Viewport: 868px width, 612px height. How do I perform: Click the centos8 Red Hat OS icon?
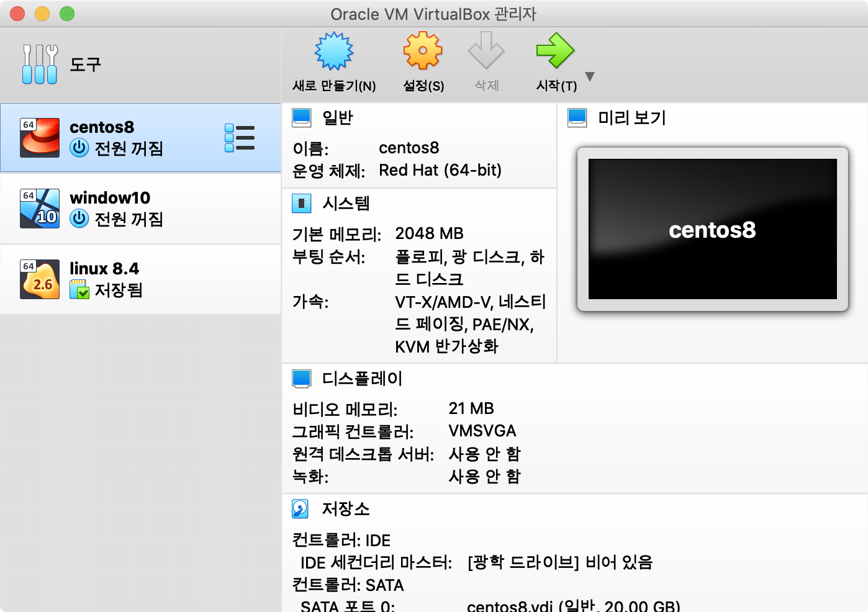[40, 138]
